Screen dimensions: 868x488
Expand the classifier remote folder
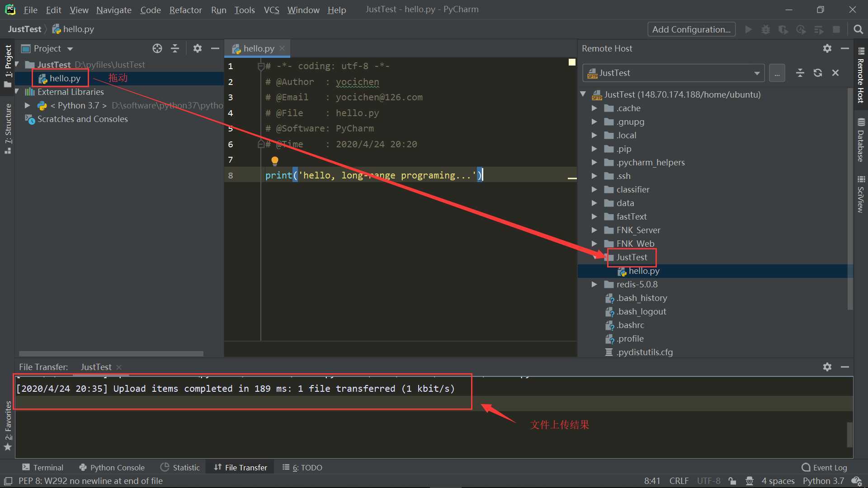click(594, 189)
